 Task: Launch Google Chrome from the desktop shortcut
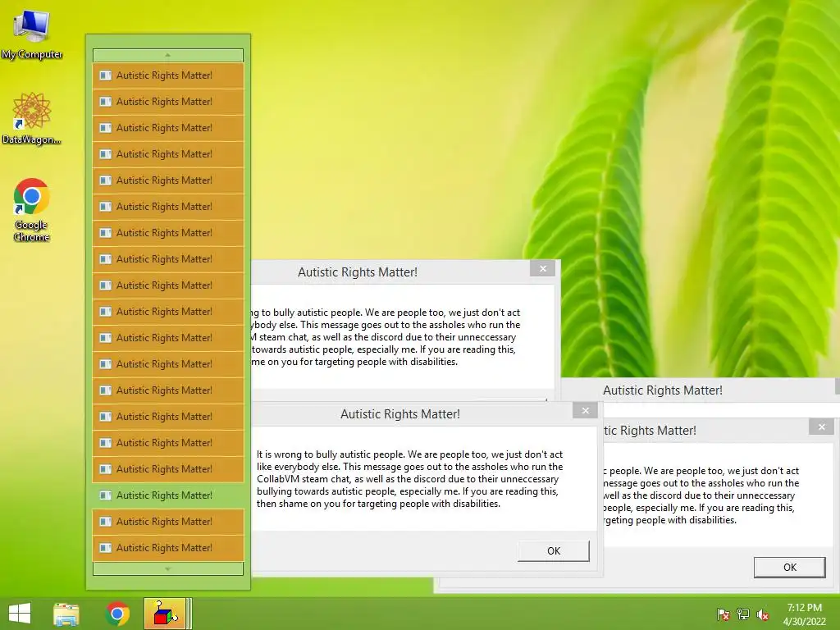tap(32, 209)
